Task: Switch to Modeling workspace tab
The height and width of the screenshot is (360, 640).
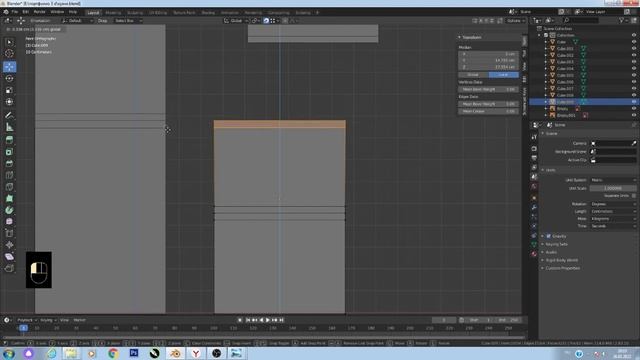Action: pyautogui.click(x=113, y=13)
